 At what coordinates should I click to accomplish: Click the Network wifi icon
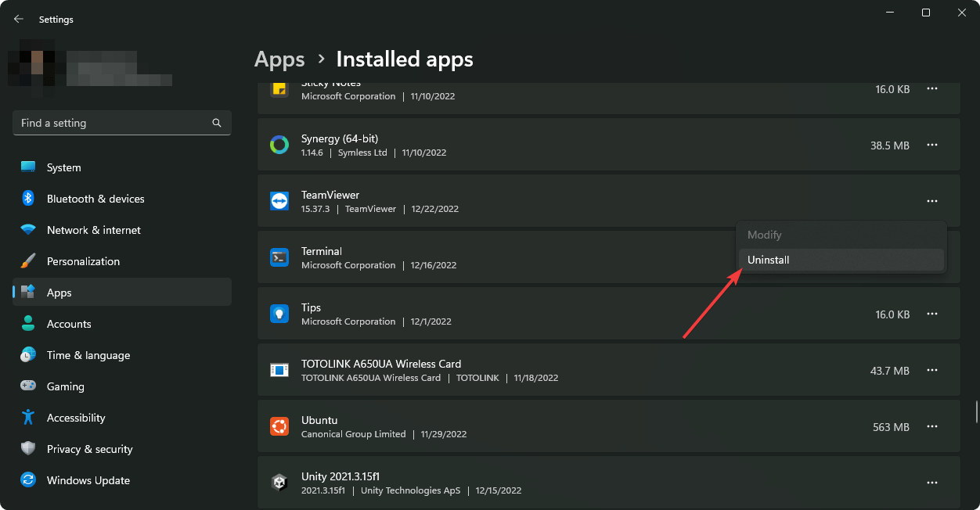pyautogui.click(x=28, y=230)
